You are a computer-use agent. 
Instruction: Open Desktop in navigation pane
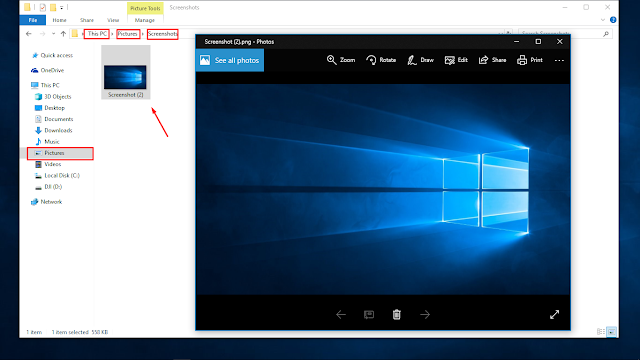[x=50, y=108]
